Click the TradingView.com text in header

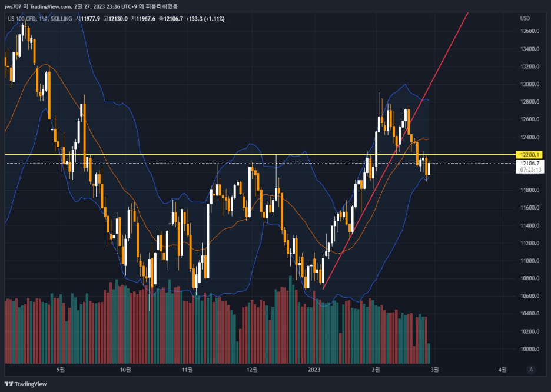[50, 6]
